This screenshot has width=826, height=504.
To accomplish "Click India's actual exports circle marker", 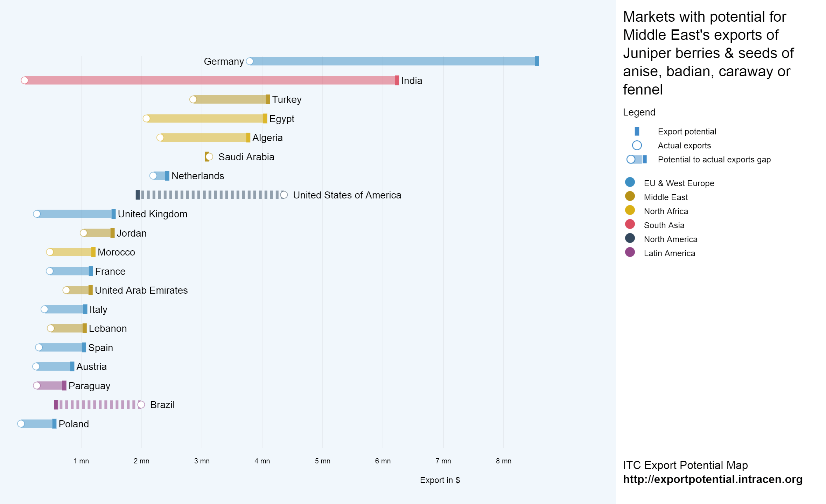I will 24,80.
